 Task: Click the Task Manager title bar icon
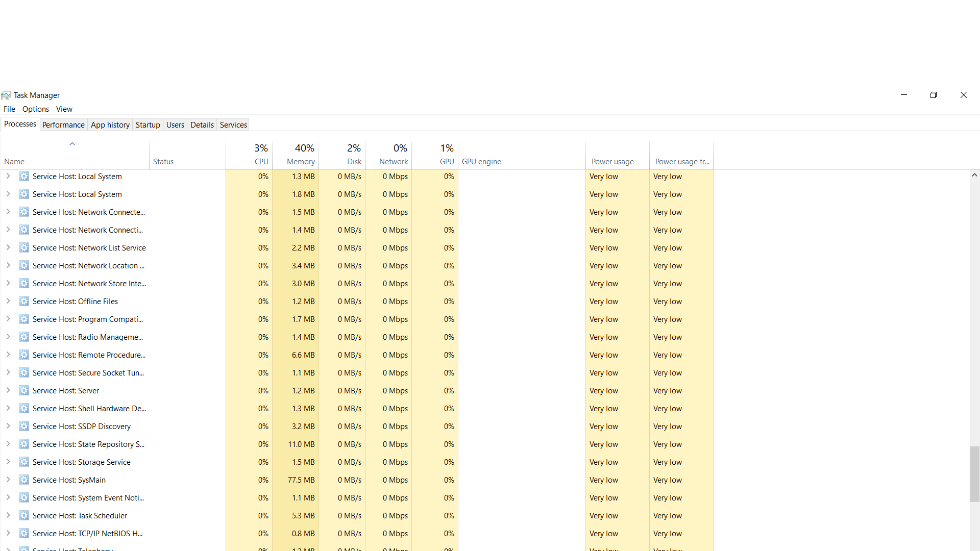(6, 95)
